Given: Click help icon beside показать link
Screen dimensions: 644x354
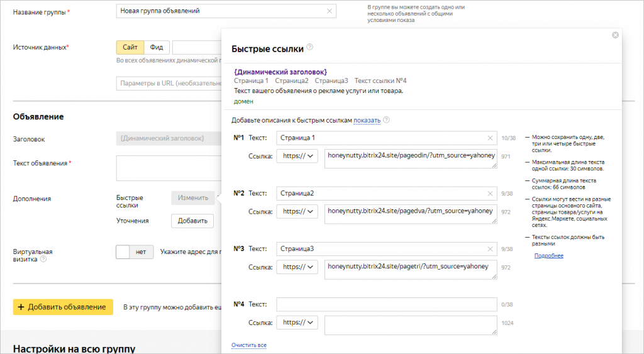Looking at the screenshot, I should tap(386, 120).
